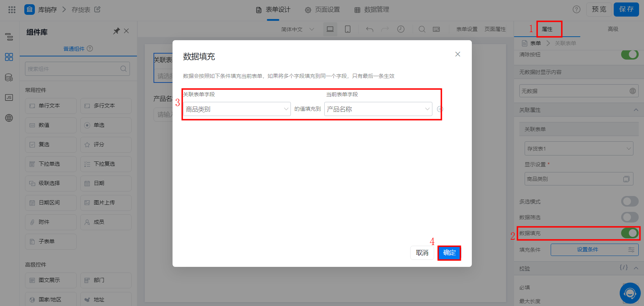Select the 多行文本 component
Screen dimensions: 644x306
point(106,106)
